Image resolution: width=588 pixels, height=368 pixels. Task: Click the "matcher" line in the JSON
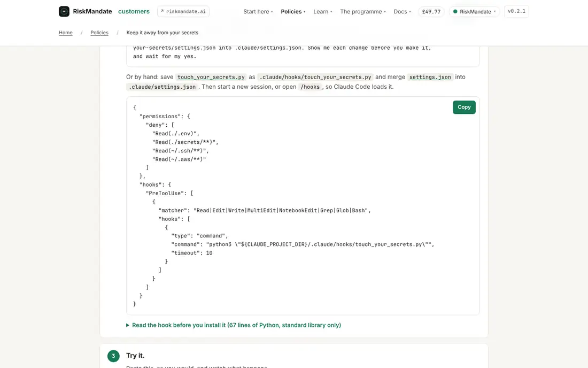[x=265, y=210]
